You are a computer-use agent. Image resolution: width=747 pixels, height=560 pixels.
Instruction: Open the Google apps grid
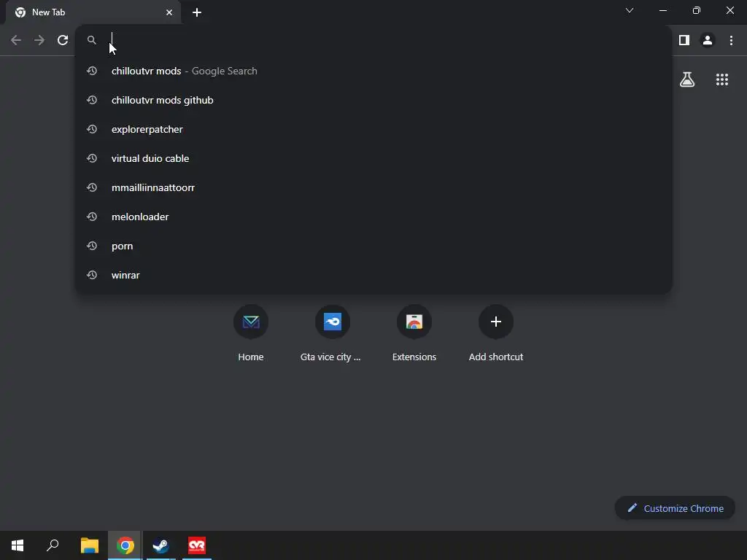click(x=722, y=79)
